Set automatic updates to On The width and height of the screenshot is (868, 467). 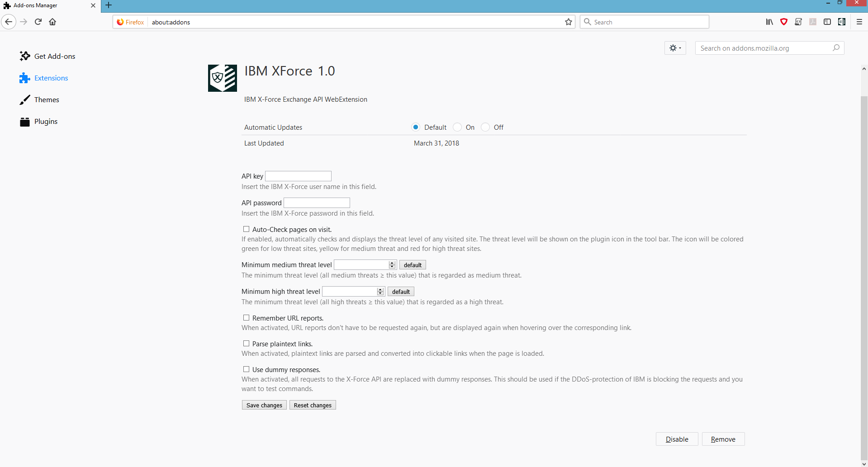click(x=457, y=127)
